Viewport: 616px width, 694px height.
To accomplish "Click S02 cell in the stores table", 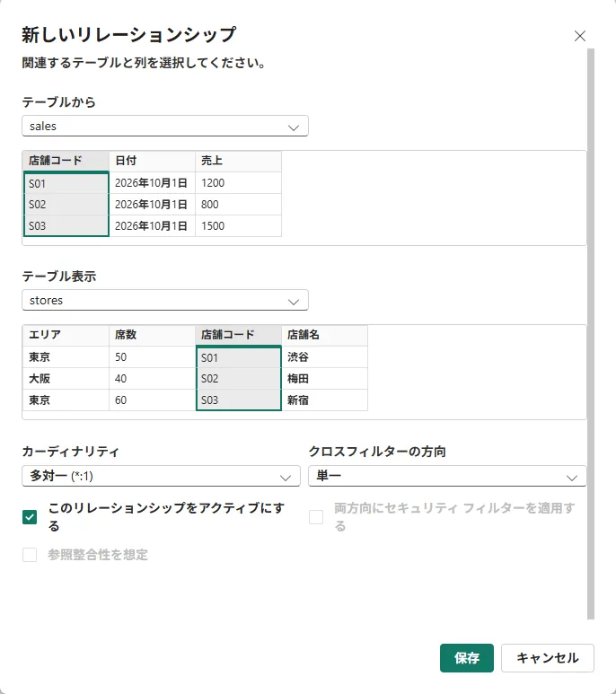I will (239, 379).
